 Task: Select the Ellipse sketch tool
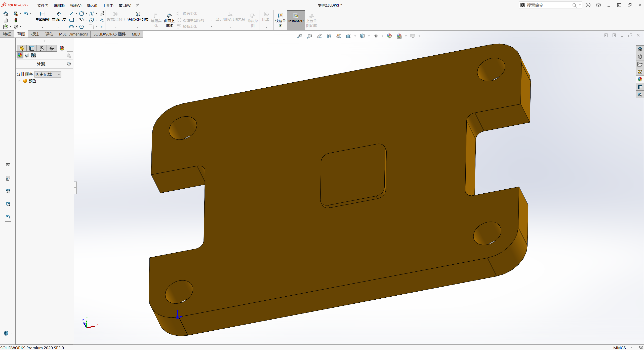(92, 20)
